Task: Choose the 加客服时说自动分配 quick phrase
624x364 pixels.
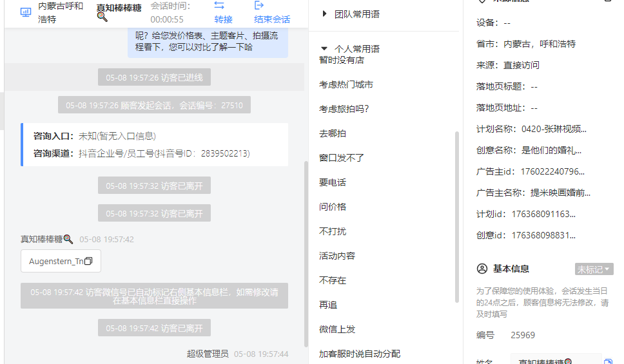Action: pos(359,354)
